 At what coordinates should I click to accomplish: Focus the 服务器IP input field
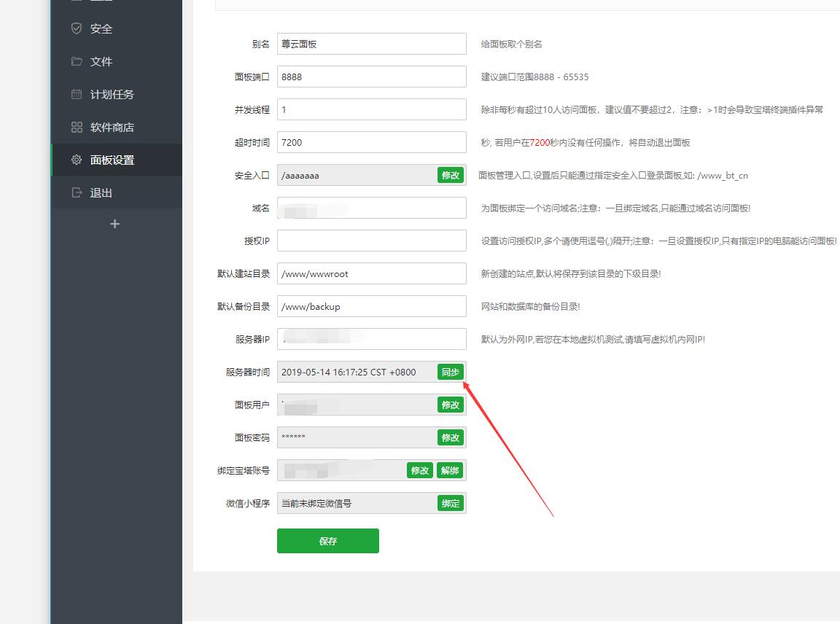tap(372, 339)
